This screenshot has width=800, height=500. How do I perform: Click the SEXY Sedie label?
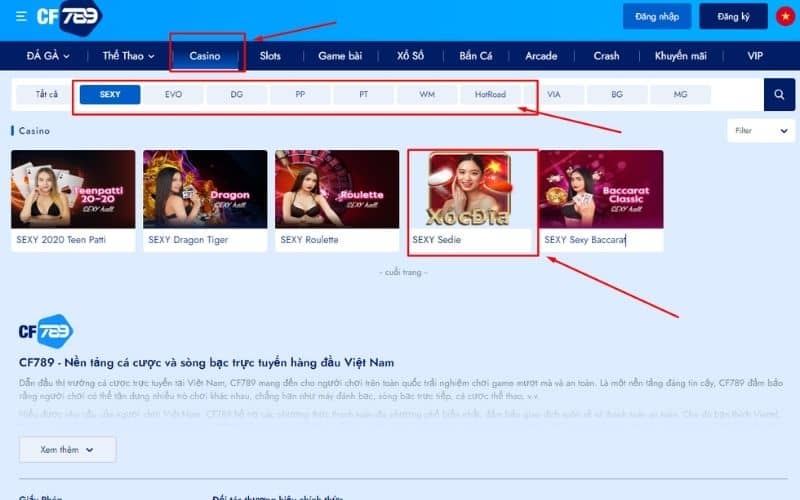click(436, 240)
